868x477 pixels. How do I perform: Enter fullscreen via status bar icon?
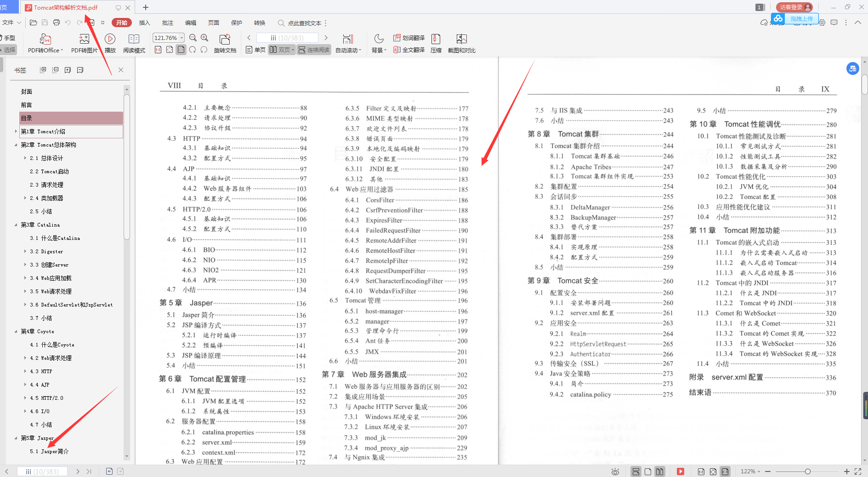pos(858,471)
